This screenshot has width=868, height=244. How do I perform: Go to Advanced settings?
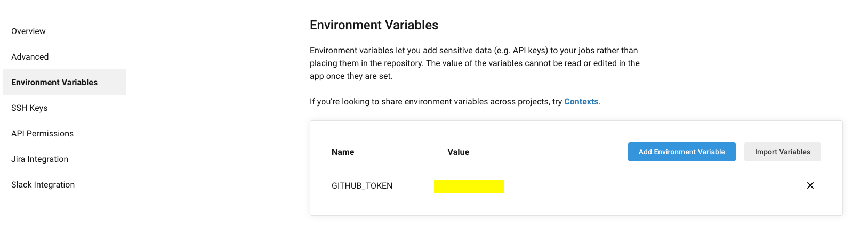(x=30, y=56)
